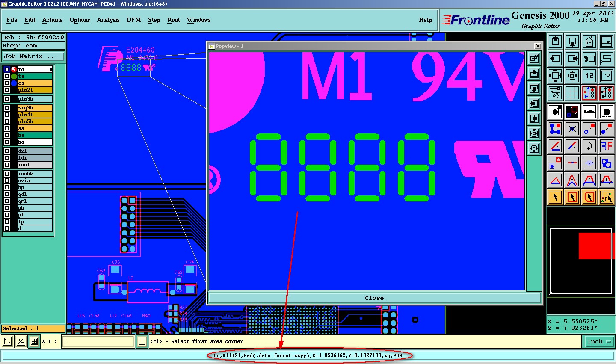Screen dimensions: 616x364
Task: Click the rotate curved-arrow edit icon
Action: [589, 146]
